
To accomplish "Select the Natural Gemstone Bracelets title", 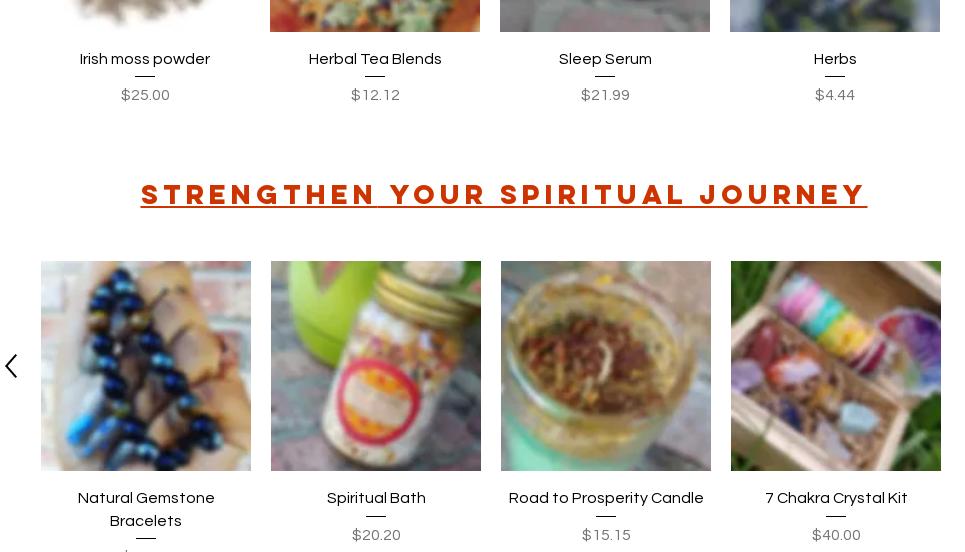I will [146, 510].
